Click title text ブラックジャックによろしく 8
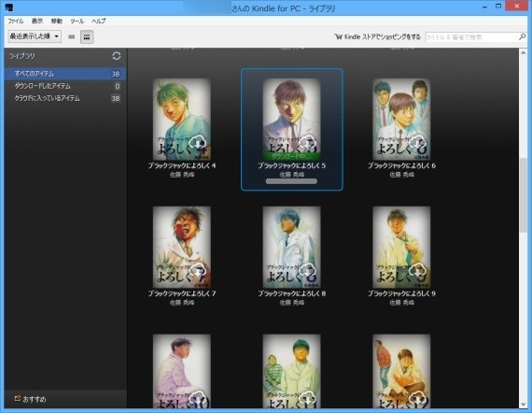 pos(291,293)
